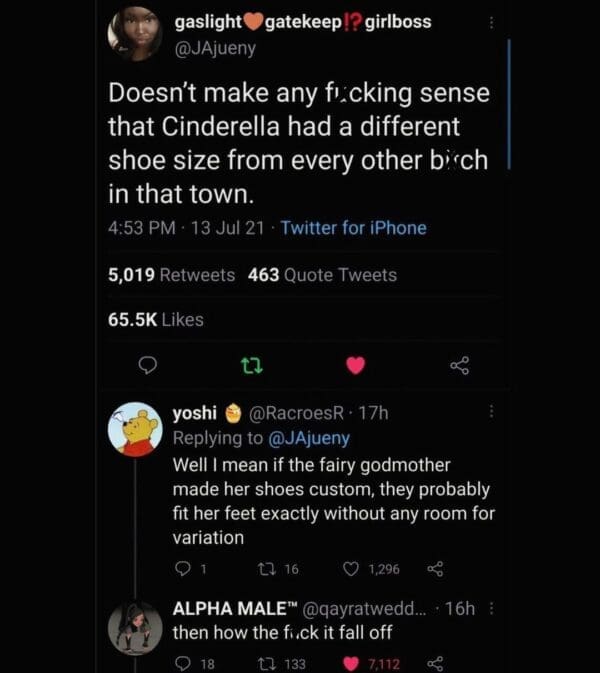Retweet the main Cinderella tweet

pos(251,366)
